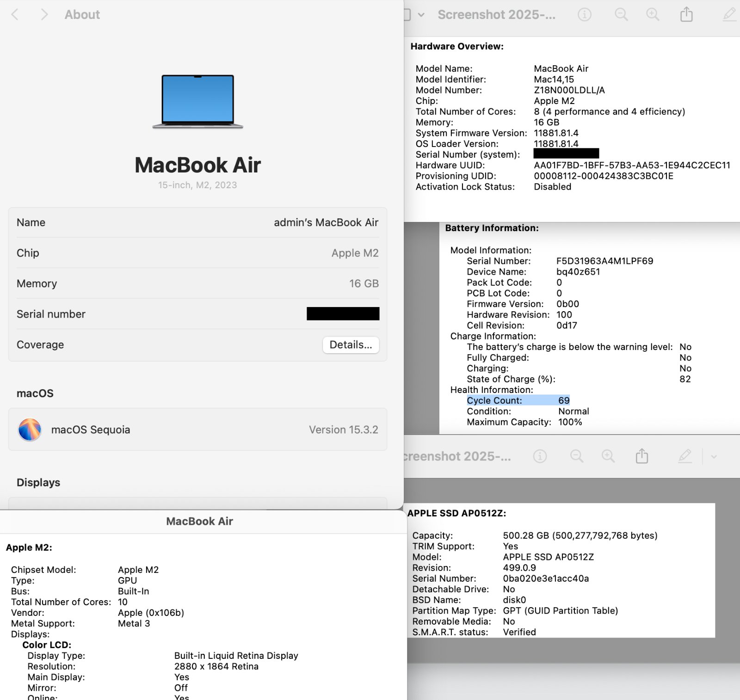Zoom out in the lower Preview toolbar
Image resolution: width=740 pixels, height=700 pixels.
click(x=577, y=456)
